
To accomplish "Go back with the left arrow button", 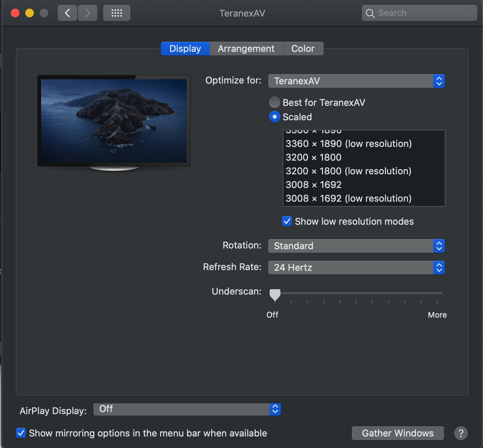I will tap(67, 13).
